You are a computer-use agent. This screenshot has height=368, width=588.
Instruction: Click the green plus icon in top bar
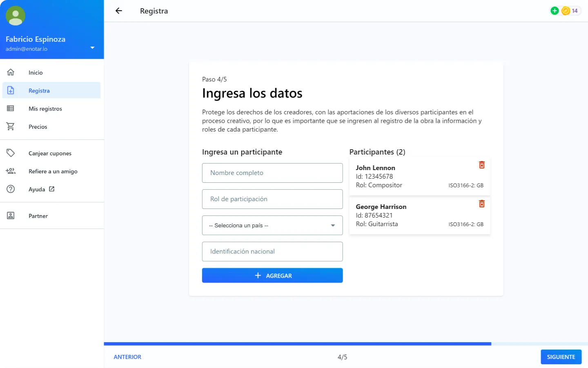point(555,10)
